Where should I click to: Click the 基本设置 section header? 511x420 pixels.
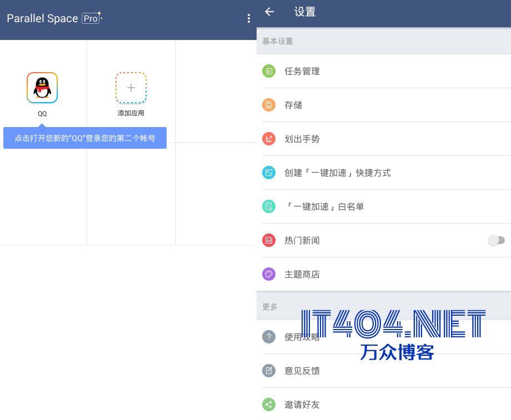coord(384,41)
